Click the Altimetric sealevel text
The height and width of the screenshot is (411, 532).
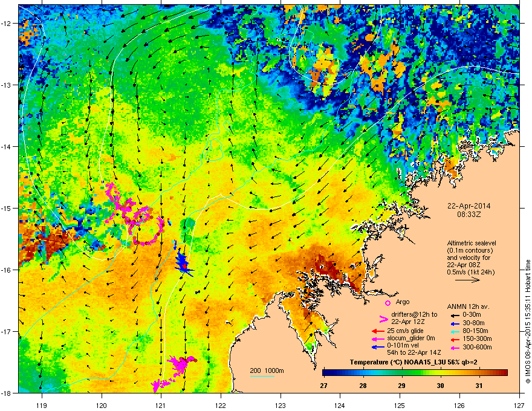pyautogui.click(x=472, y=243)
